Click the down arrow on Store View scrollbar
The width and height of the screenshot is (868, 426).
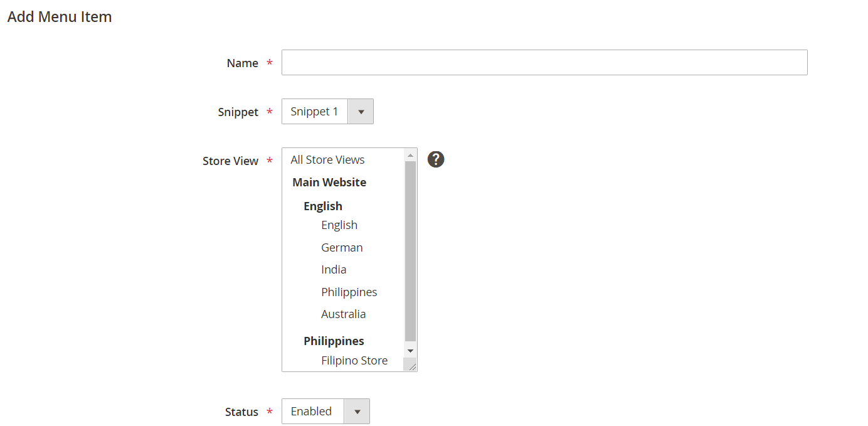tap(410, 350)
